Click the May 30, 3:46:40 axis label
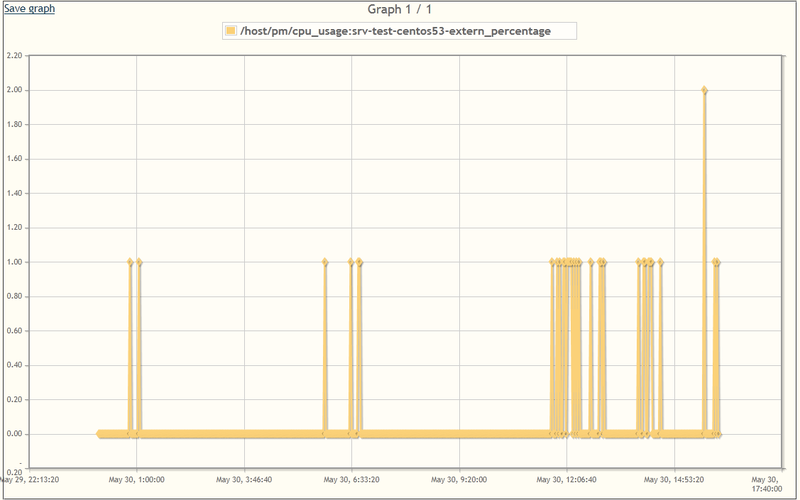Screen dimensions: 800x500 tap(244, 479)
